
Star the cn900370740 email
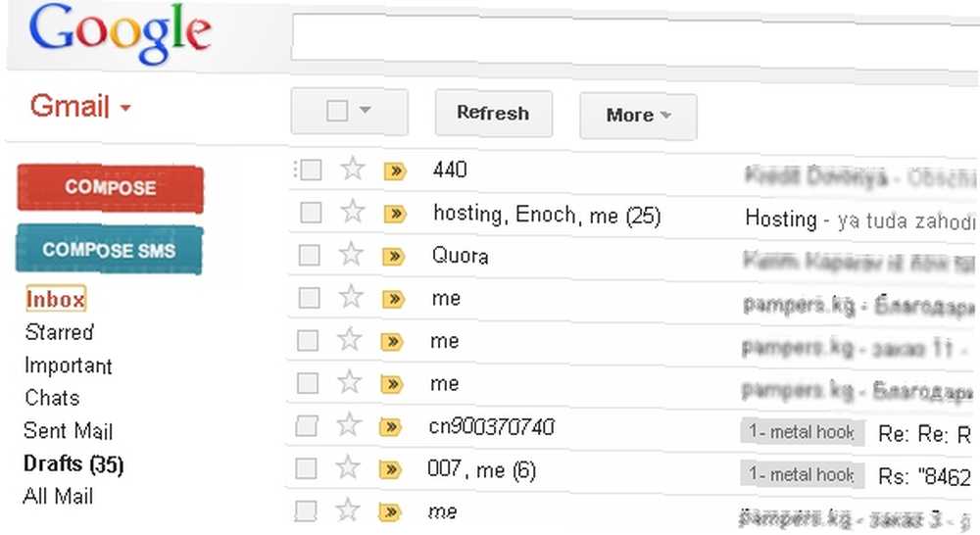click(349, 425)
